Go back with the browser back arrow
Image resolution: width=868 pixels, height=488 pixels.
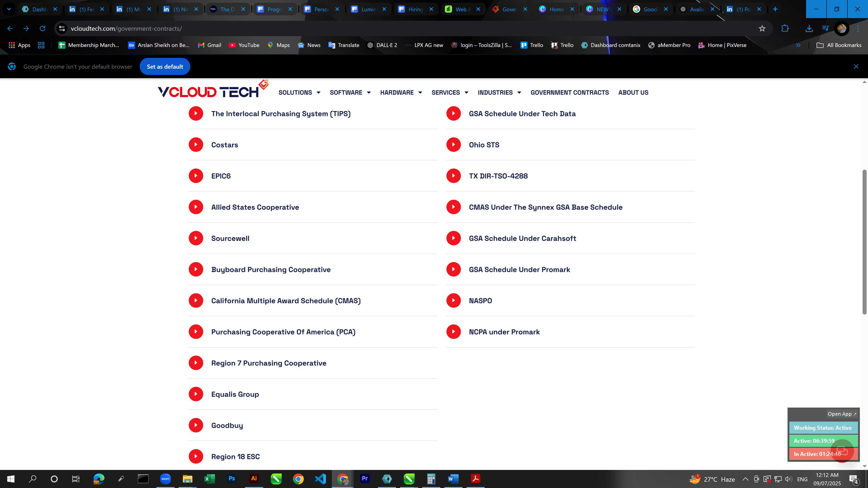point(10,29)
